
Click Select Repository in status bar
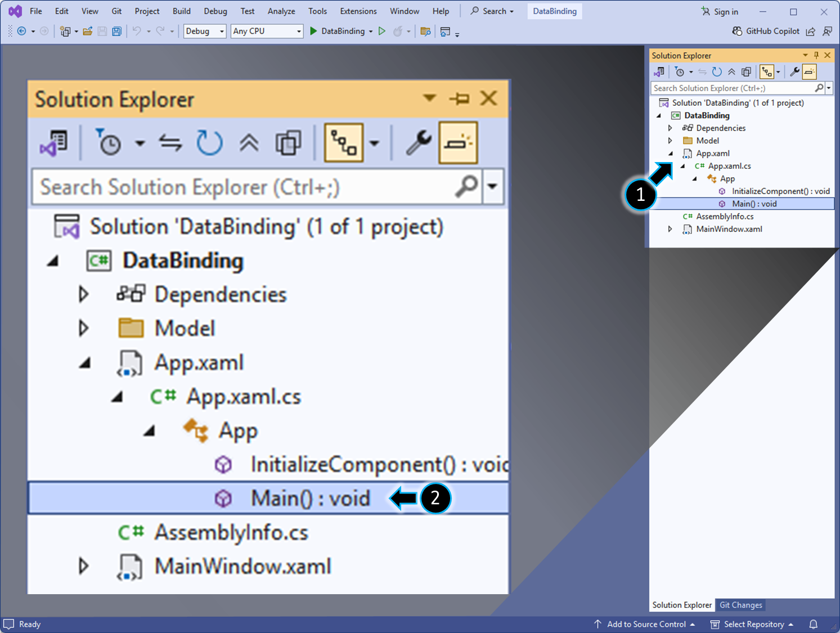click(x=752, y=624)
